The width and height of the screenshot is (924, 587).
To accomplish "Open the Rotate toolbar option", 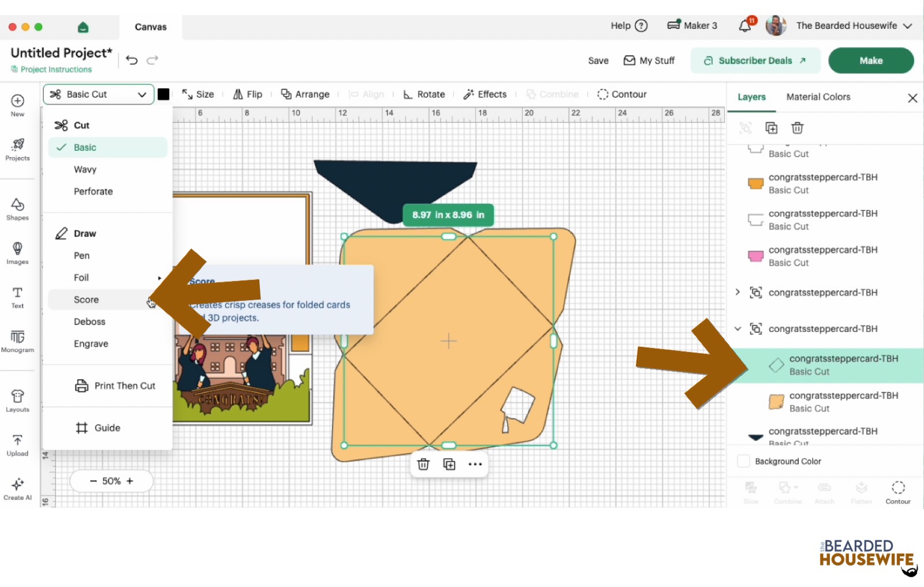I will (424, 94).
